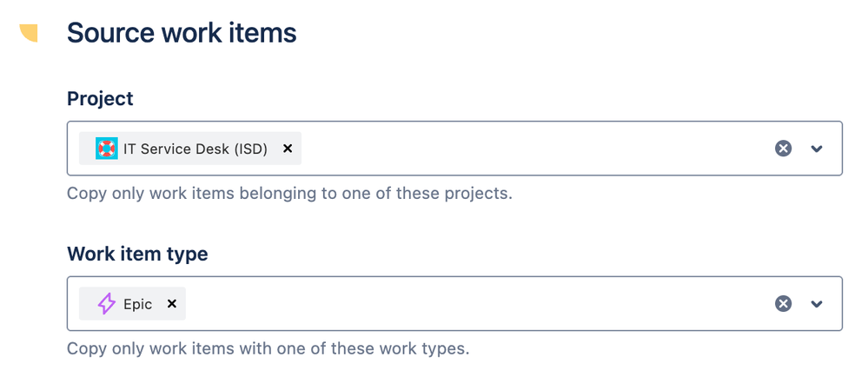Clear all selections in the Project field
Viewport: 868px width, 377px height.
783,149
